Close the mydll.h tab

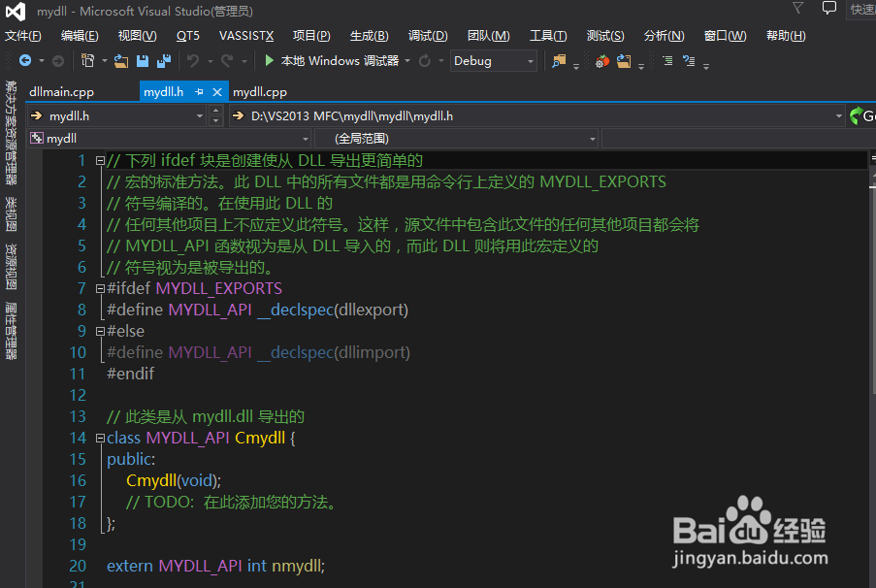coord(217,92)
